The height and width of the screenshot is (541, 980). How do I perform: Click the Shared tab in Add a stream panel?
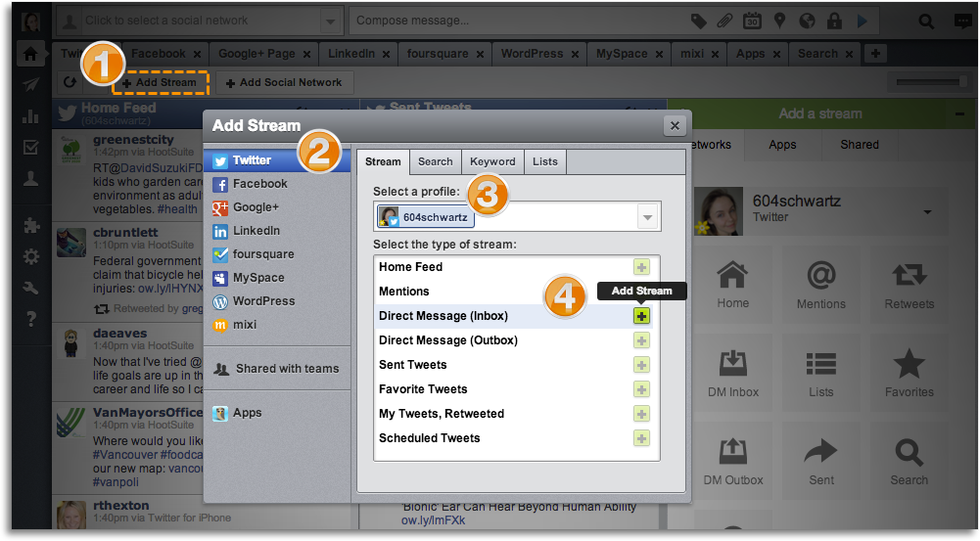coord(860,145)
